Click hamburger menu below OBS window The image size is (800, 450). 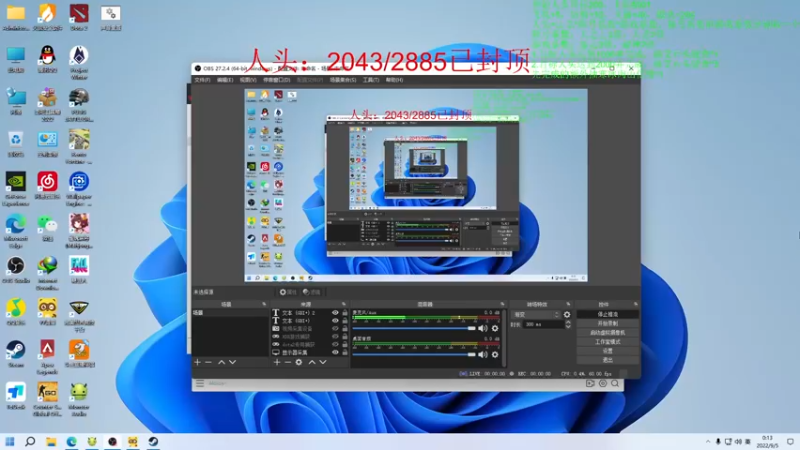coord(200,383)
